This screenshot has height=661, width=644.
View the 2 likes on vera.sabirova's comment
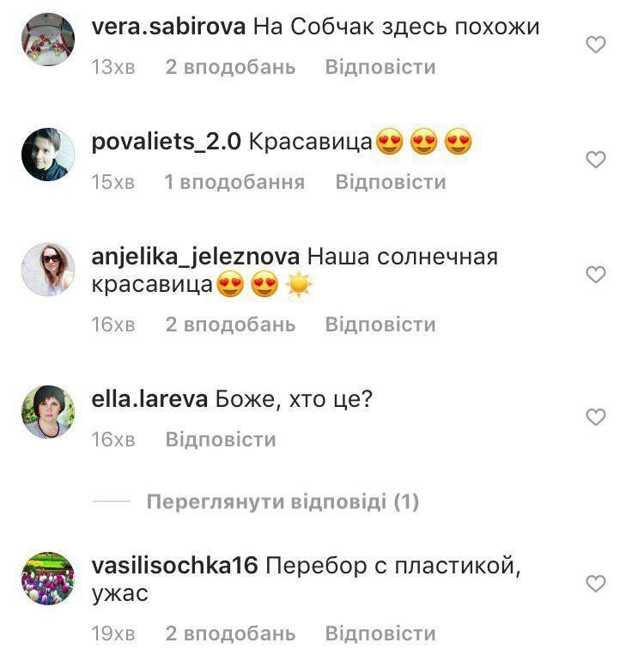(x=230, y=67)
